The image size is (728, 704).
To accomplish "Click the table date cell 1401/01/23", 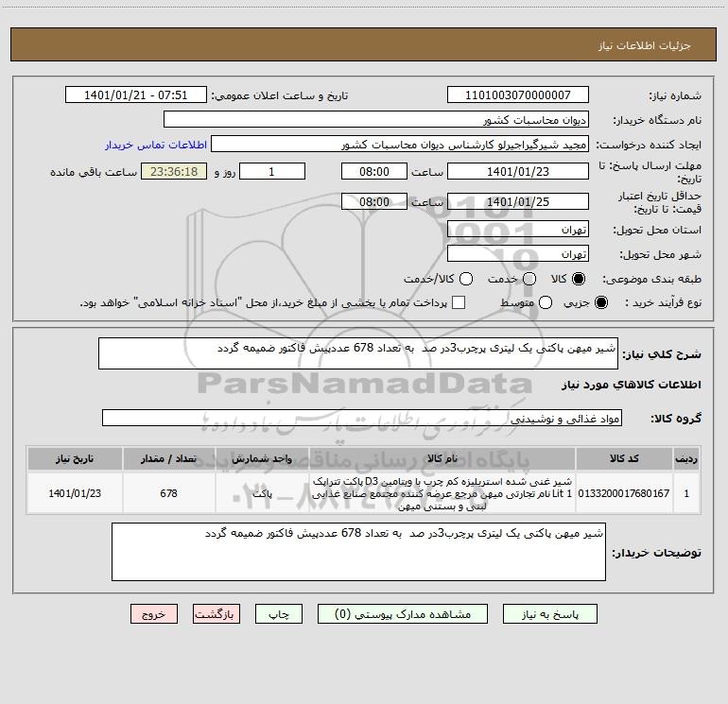I will click(75, 493).
